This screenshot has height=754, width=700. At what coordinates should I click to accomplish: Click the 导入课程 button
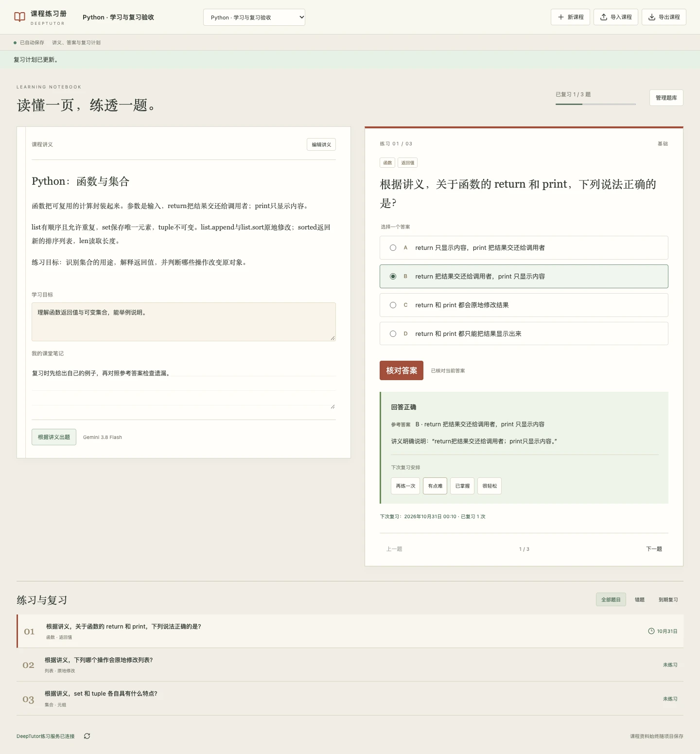(x=616, y=17)
